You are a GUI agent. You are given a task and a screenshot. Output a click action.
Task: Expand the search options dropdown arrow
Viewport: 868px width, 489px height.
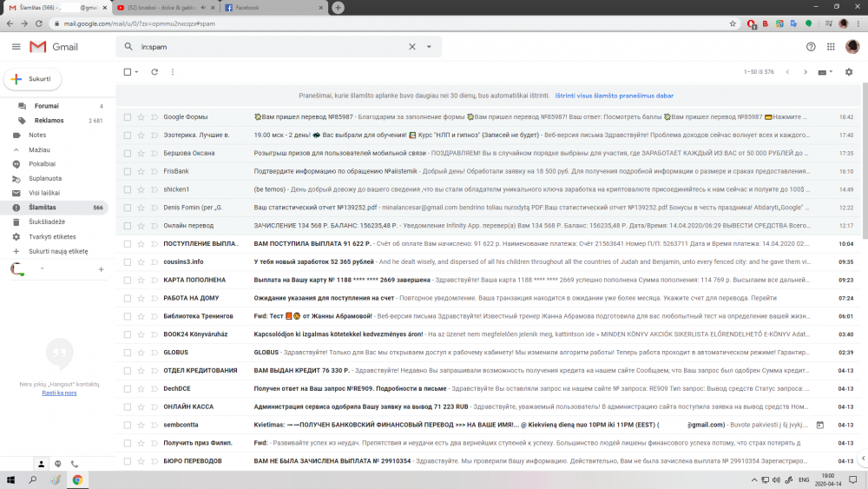click(x=429, y=47)
